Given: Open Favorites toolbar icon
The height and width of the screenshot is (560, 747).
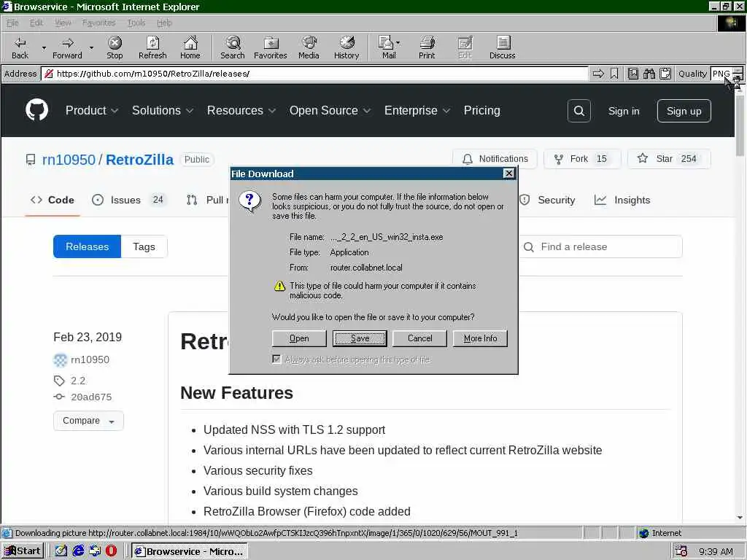Looking at the screenshot, I should tap(270, 47).
